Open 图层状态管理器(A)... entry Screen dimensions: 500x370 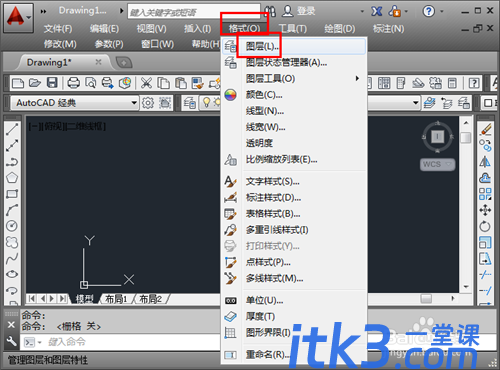pyautogui.click(x=294, y=62)
